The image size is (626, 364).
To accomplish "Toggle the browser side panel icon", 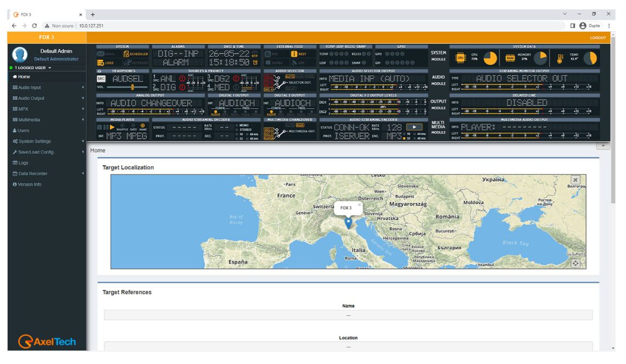I will [573, 26].
